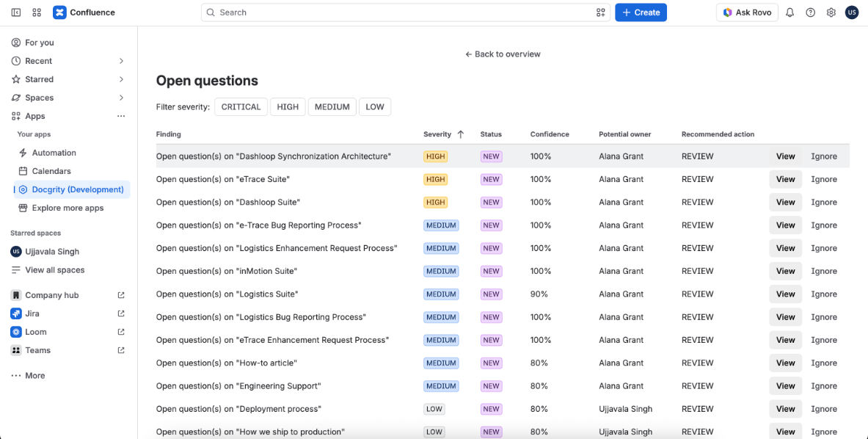Open For you in sidebar
Viewport: 868px width, 439px height.
40,43
